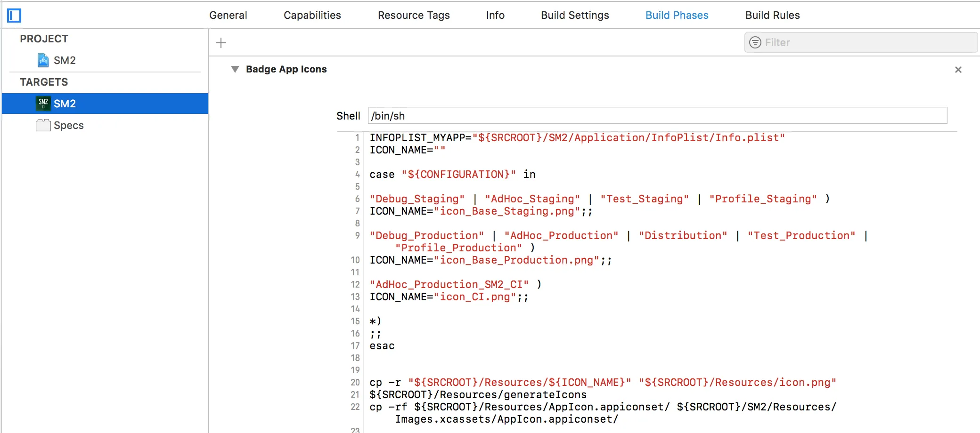Click the Specs test bundle icon
The height and width of the screenshot is (433, 980).
(43, 125)
